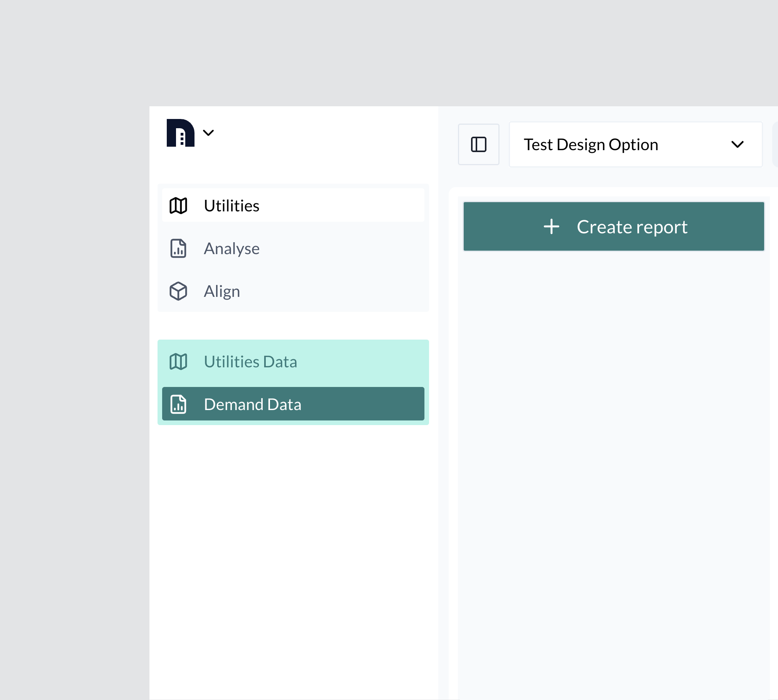Click the Test Design Option text

click(x=591, y=144)
